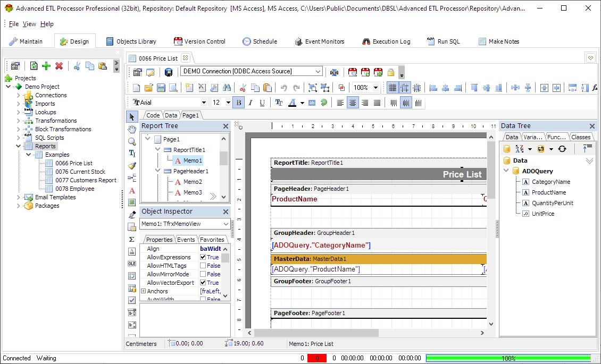
Task: Click the New Report icon
Action: [137, 88]
